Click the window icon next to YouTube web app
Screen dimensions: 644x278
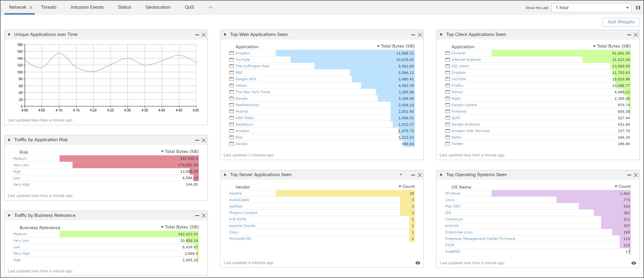231,60
